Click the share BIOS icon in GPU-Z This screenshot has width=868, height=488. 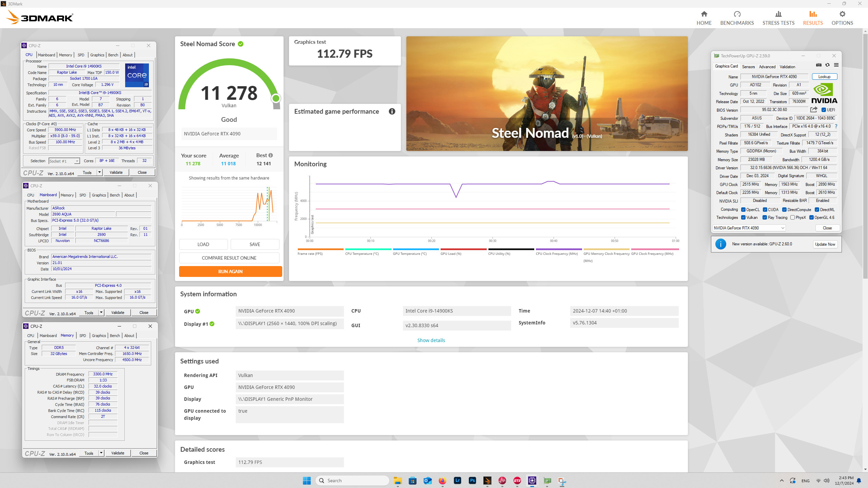[814, 110]
